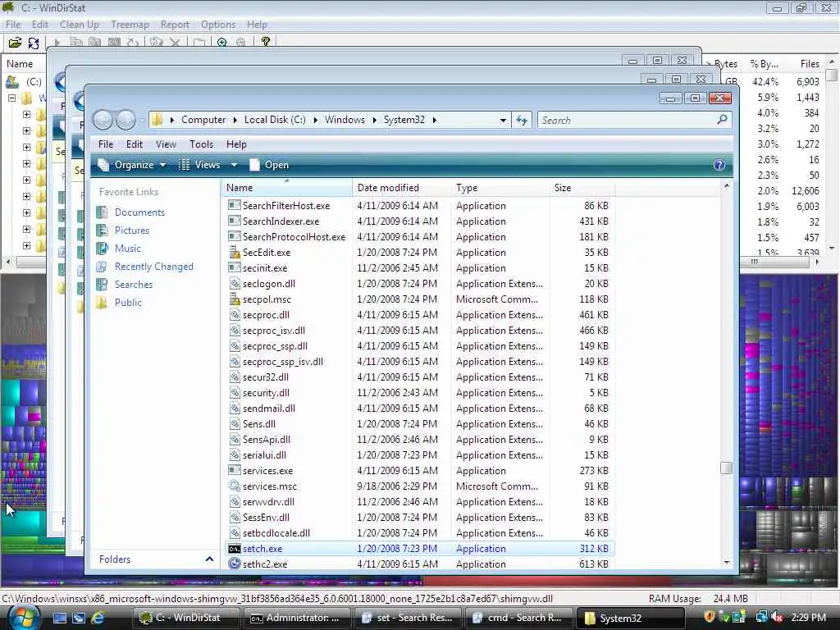
Task: Click inside the Explorer Search input field
Action: click(x=627, y=120)
